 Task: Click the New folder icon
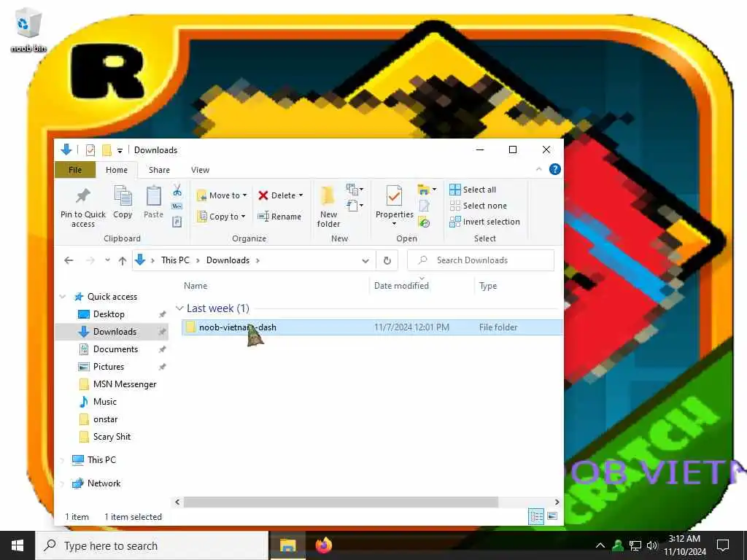pyautogui.click(x=329, y=206)
